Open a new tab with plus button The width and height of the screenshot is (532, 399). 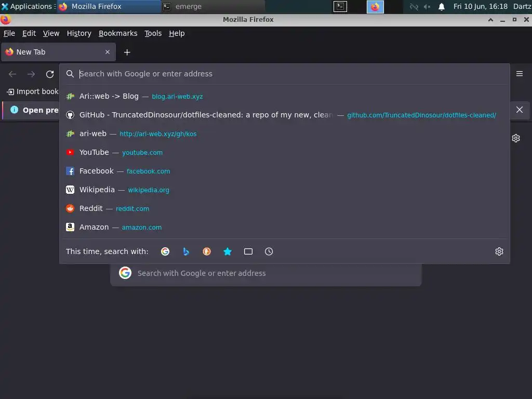[127, 52]
